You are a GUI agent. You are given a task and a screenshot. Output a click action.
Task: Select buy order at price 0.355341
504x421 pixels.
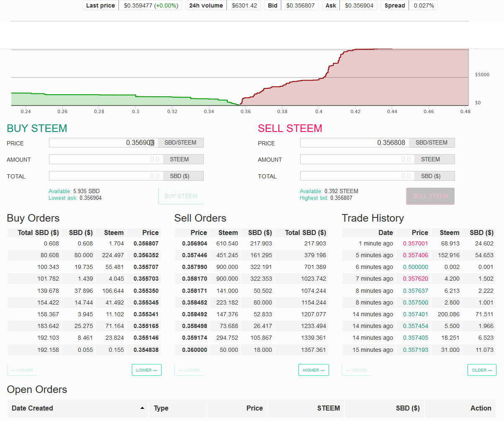pos(84,314)
